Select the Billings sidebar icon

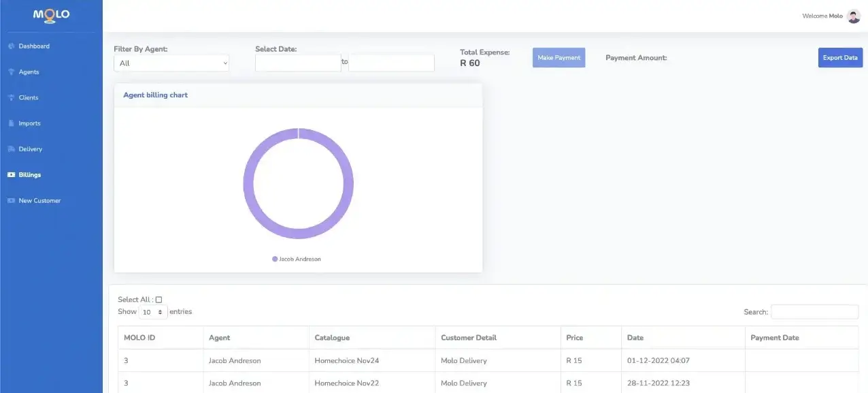pos(10,174)
